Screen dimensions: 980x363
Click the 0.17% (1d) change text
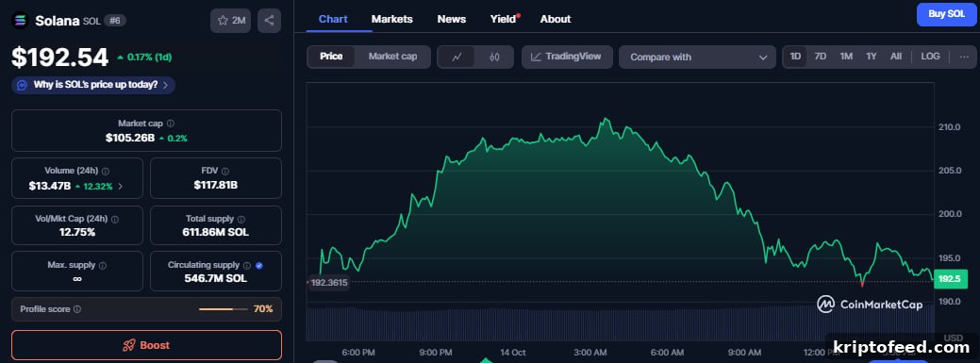click(x=149, y=57)
